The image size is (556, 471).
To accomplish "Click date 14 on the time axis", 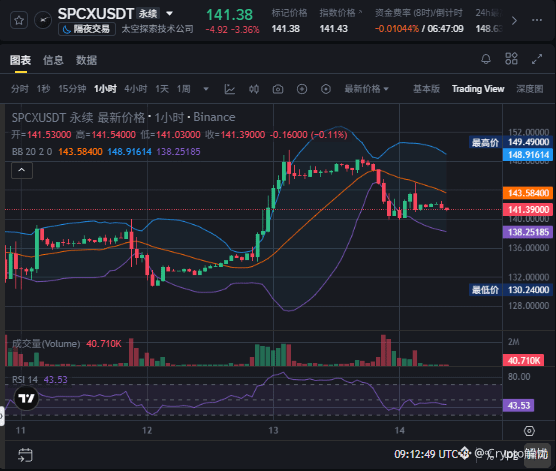I will 400,431.
